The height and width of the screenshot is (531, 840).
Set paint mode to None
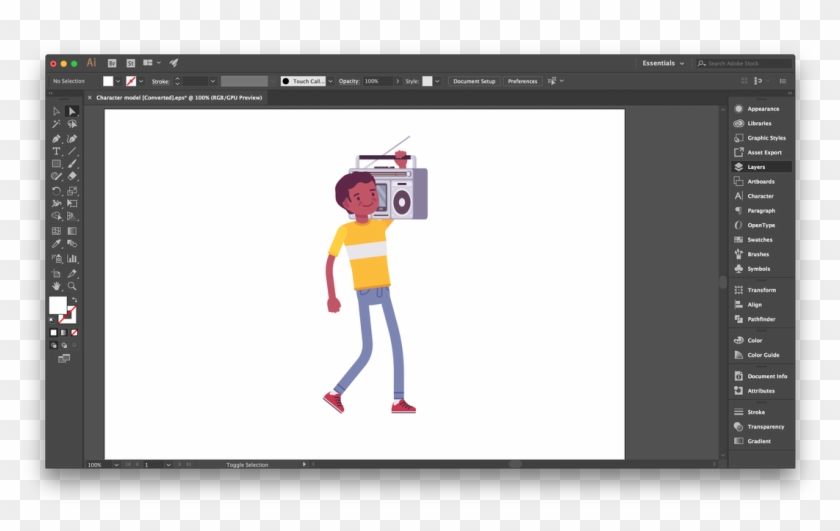[x=74, y=333]
